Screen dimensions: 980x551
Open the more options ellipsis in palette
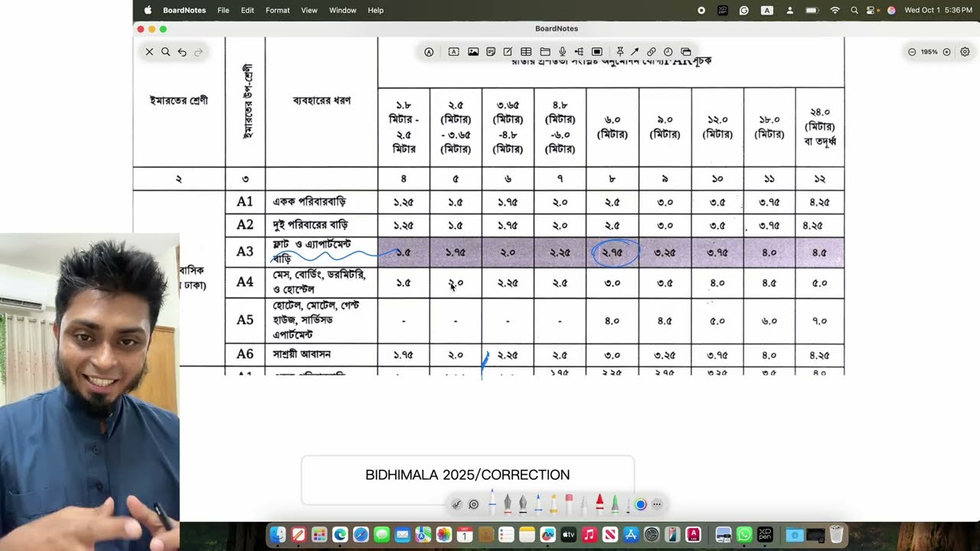coord(657,504)
